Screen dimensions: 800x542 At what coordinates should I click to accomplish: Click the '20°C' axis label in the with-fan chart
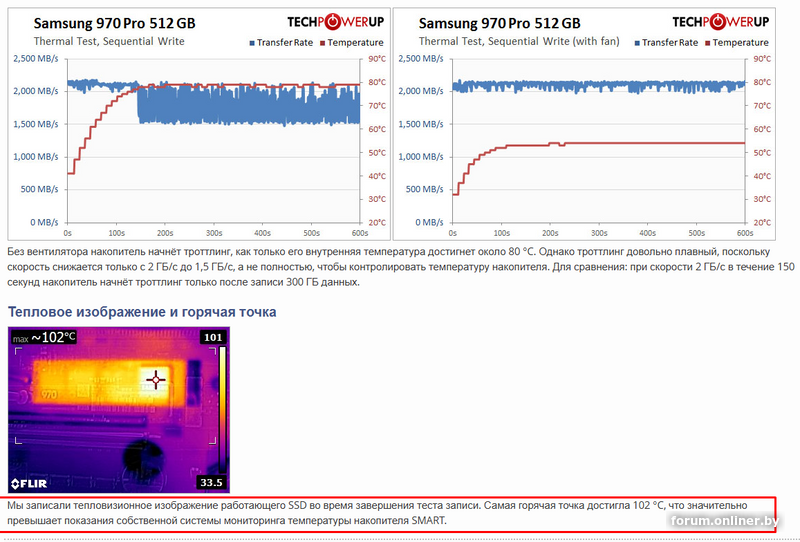[x=762, y=223]
